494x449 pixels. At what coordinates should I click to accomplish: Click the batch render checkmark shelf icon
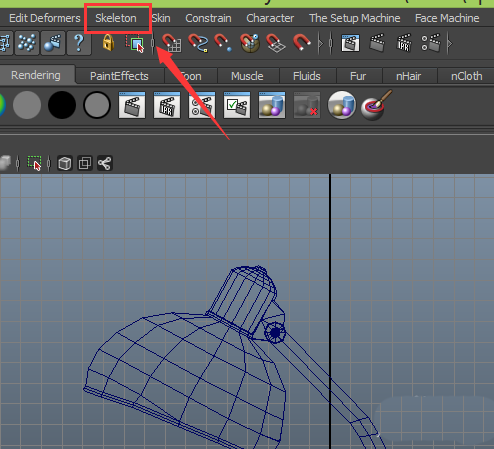237,105
